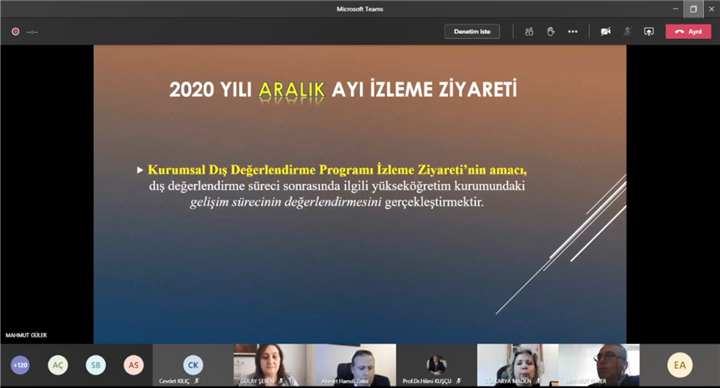720x388 pixels.
Task: Click the red Ayrıl button
Action: point(688,31)
